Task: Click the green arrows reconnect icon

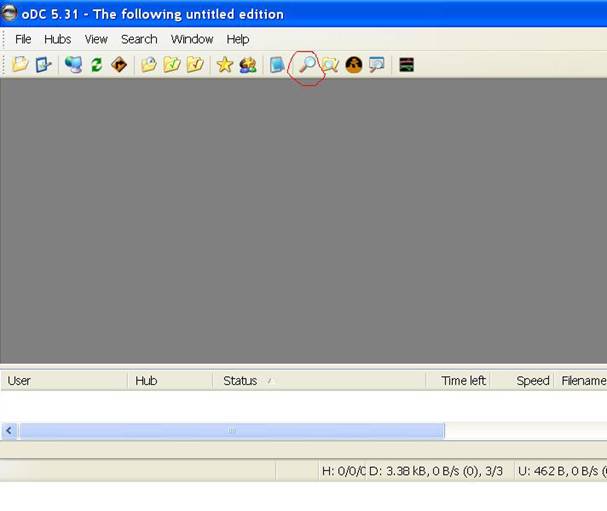Action: coord(97,65)
